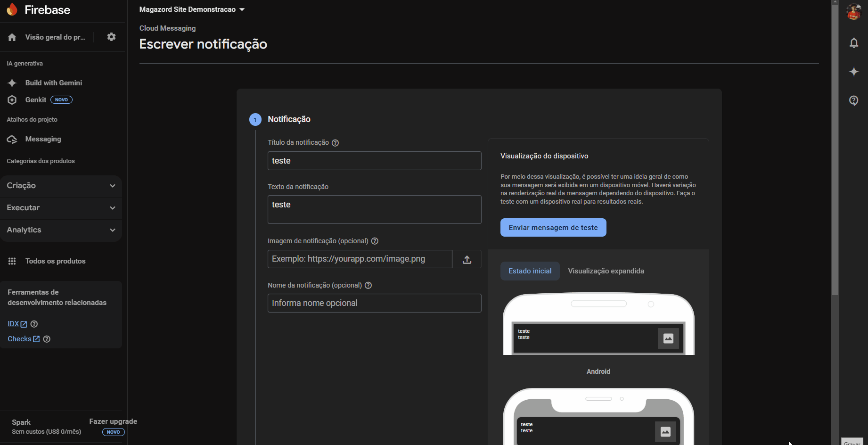Open Gemini sparkle assistant in right rail
This screenshot has height=445, width=868.
[853, 72]
